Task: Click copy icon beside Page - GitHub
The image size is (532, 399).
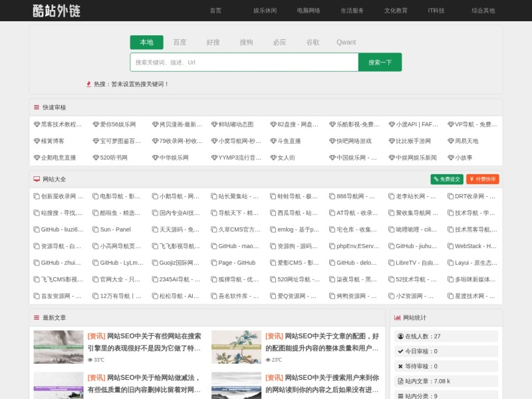Action: [213, 263]
